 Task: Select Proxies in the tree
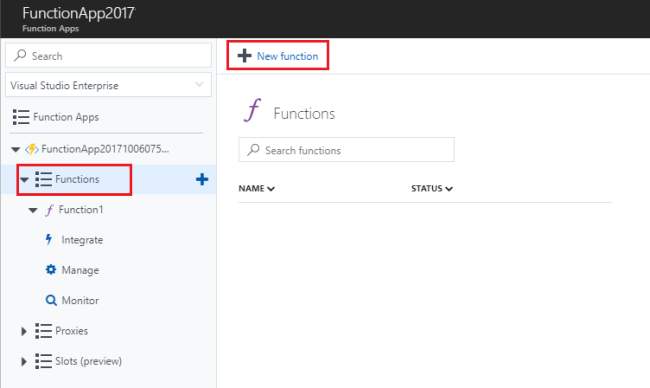[x=72, y=331]
